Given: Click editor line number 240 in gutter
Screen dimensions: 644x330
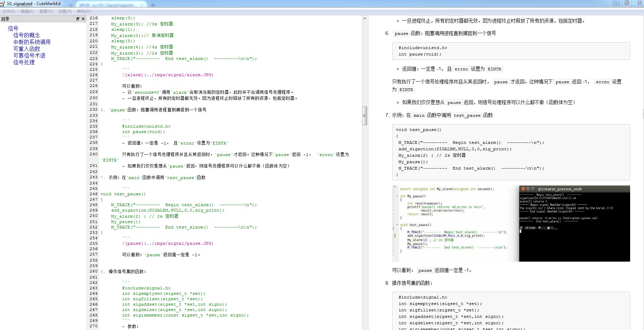Looking at the screenshot, I should [94, 154].
